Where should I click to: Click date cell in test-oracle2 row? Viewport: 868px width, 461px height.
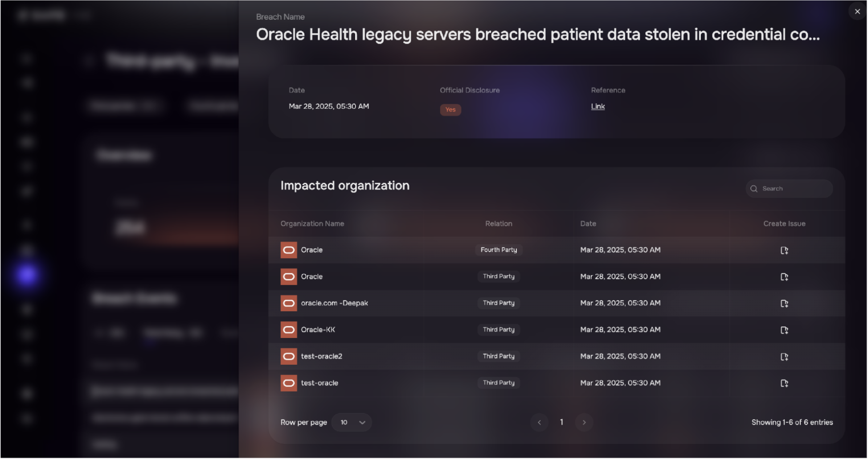tap(620, 356)
